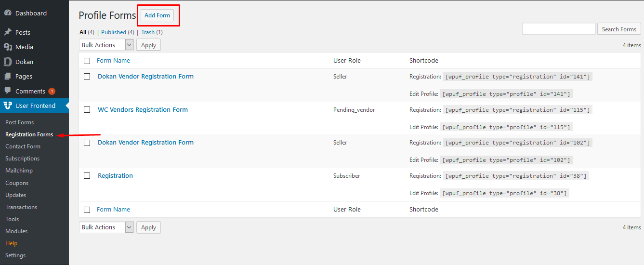Viewport: 644px width, 265px height.
Task: Filter the list by the Trash link
Action: 148,32
